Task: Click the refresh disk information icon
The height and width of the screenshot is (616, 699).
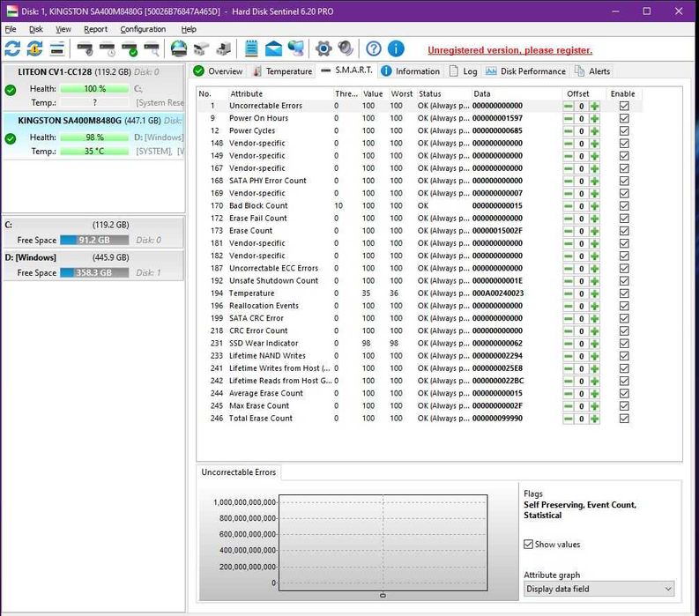Action: coord(12,48)
